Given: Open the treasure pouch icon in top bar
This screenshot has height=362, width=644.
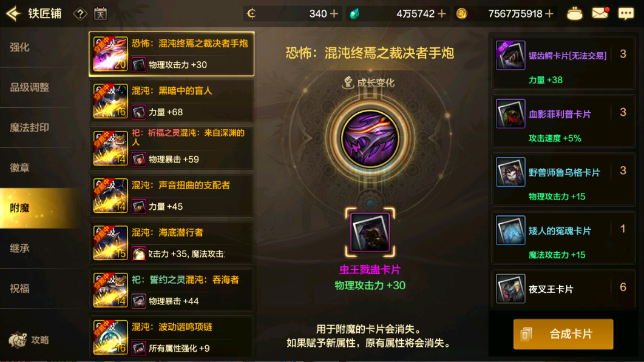Looking at the screenshot, I should tap(574, 14).
